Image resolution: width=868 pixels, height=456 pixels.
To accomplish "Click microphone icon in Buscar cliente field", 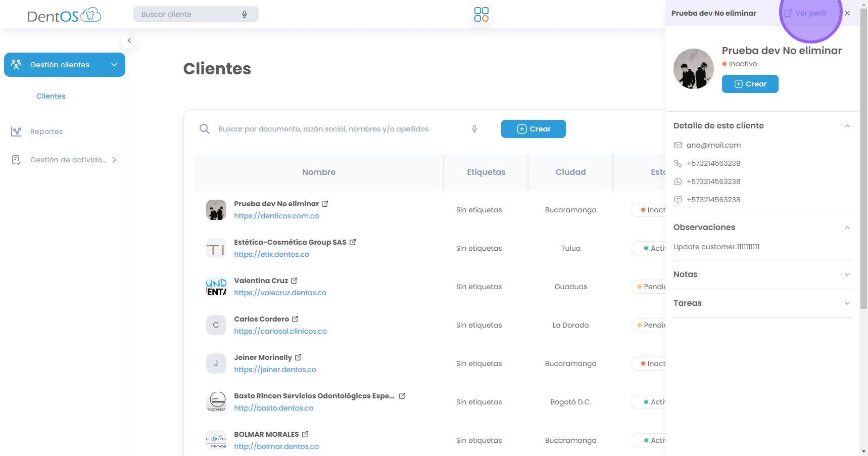I will point(245,14).
